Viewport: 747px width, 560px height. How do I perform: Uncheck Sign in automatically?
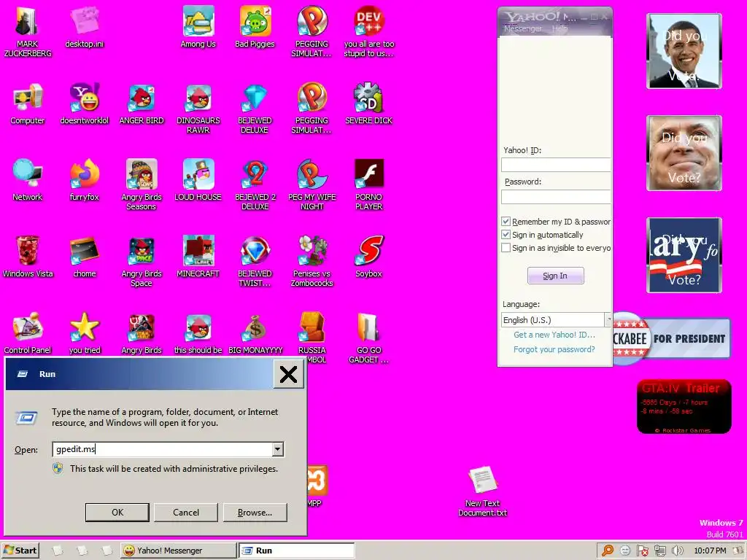pos(506,235)
